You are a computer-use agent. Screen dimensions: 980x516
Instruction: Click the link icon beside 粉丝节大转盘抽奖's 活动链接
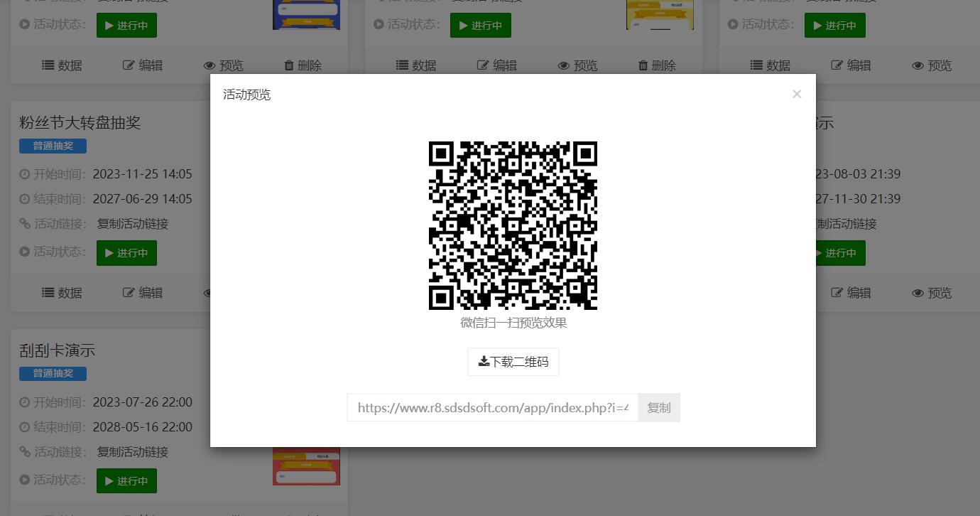tap(25, 224)
